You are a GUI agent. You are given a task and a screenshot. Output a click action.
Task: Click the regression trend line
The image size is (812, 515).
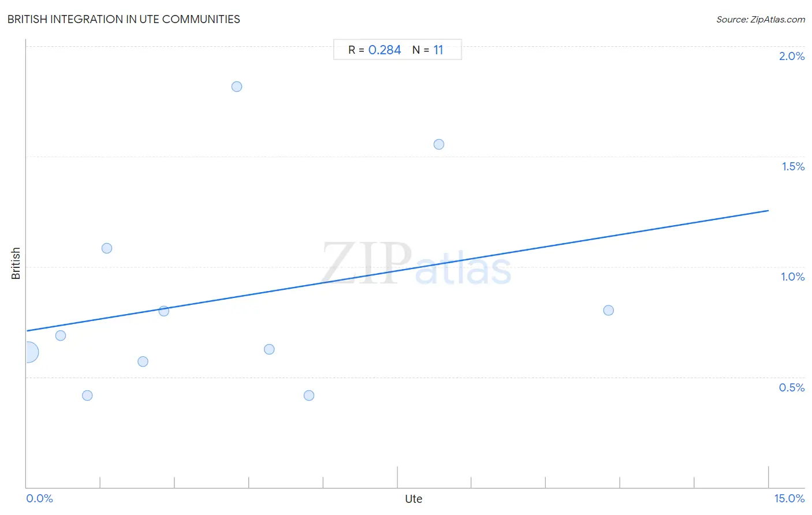click(397, 271)
